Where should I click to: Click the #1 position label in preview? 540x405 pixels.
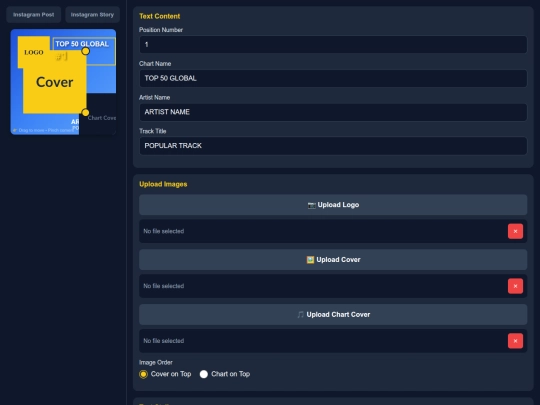62,56
